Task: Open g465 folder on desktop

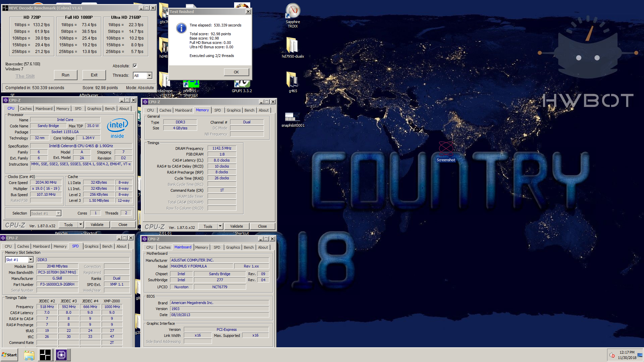Action: click(x=293, y=82)
